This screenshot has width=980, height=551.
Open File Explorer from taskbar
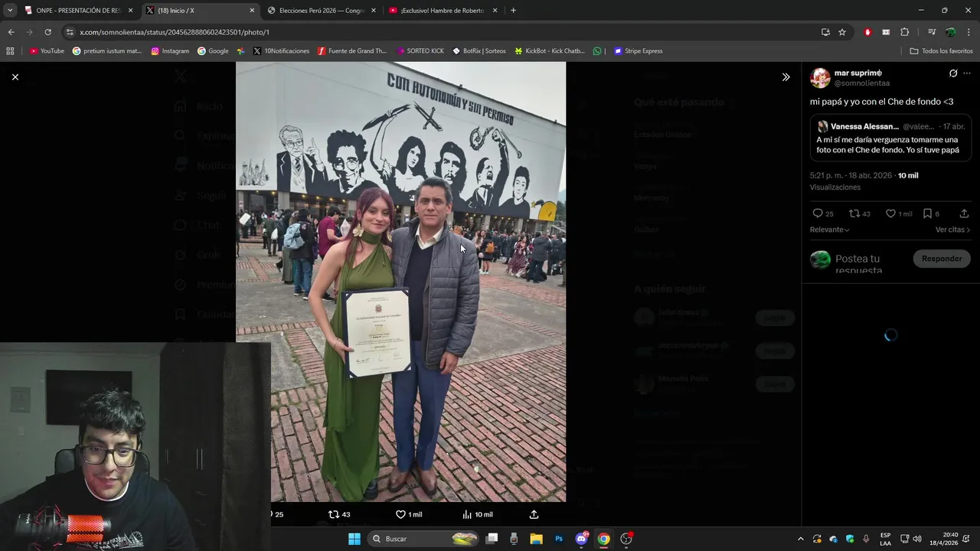[536, 539]
